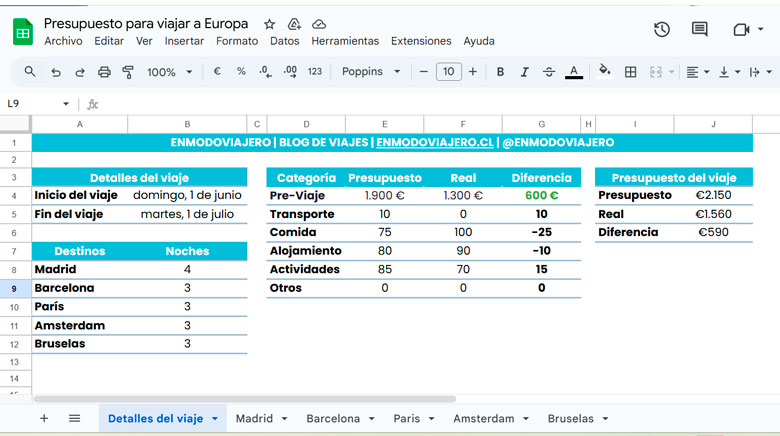Start a Meet call with camera icon
Screen dimensions: 780x436
[x=741, y=30]
